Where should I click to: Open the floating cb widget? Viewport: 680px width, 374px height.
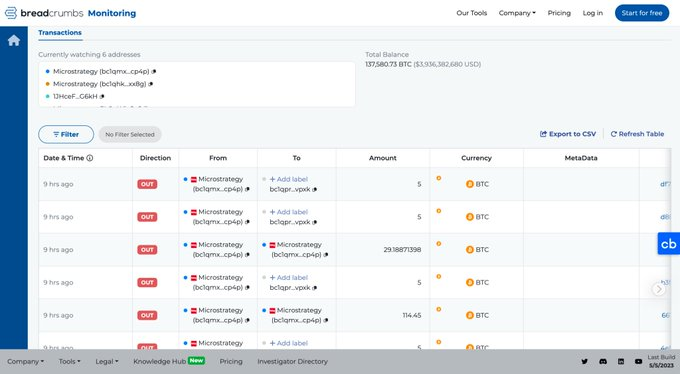pos(669,244)
